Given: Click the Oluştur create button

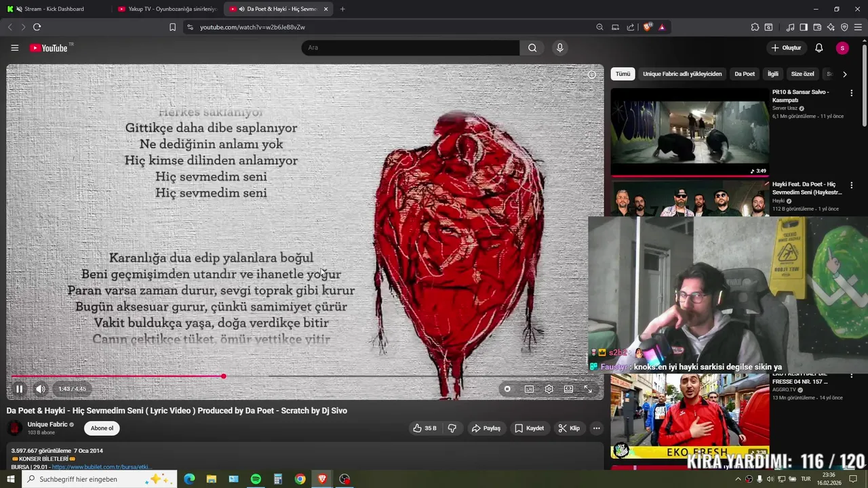Looking at the screenshot, I should pyautogui.click(x=786, y=48).
